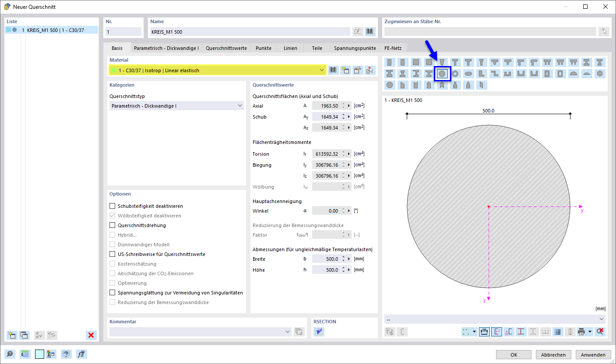Edit the selected material
This screenshot has height=364, width=616.
click(358, 70)
